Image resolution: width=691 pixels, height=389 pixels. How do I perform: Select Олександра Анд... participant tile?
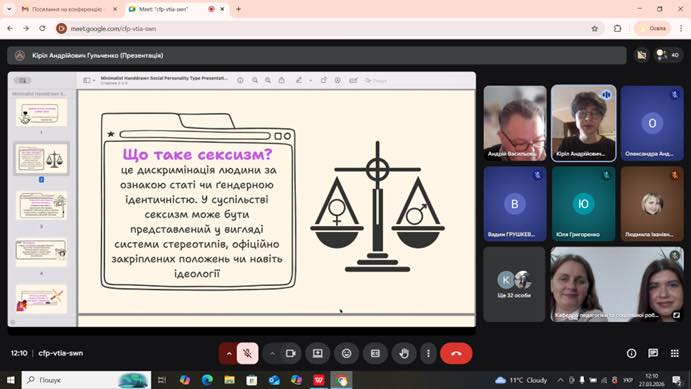click(652, 123)
